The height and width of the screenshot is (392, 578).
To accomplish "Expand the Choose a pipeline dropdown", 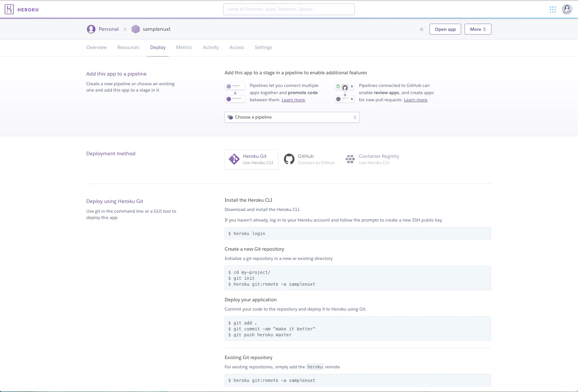I will [x=292, y=117].
